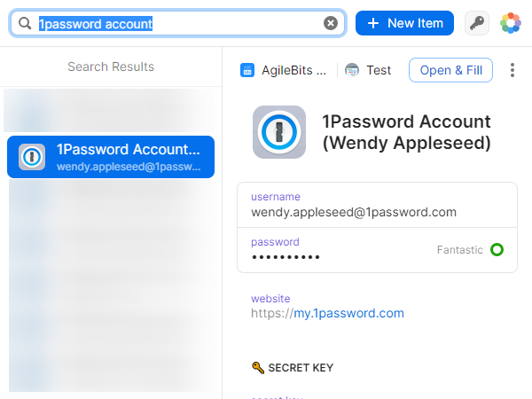Click the key icon beside SECRET KEY

coord(258,367)
